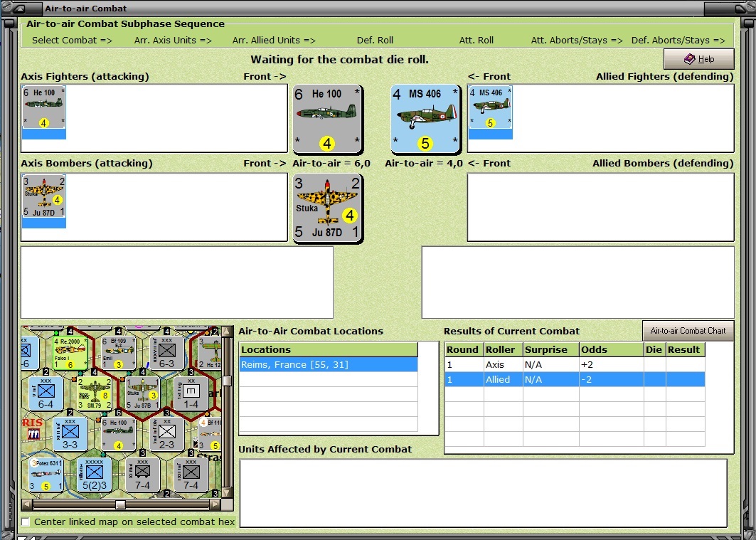The width and height of the screenshot is (756, 540).
Task: Click the Att. Aborts/Stays subphase step
Action: point(577,40)
